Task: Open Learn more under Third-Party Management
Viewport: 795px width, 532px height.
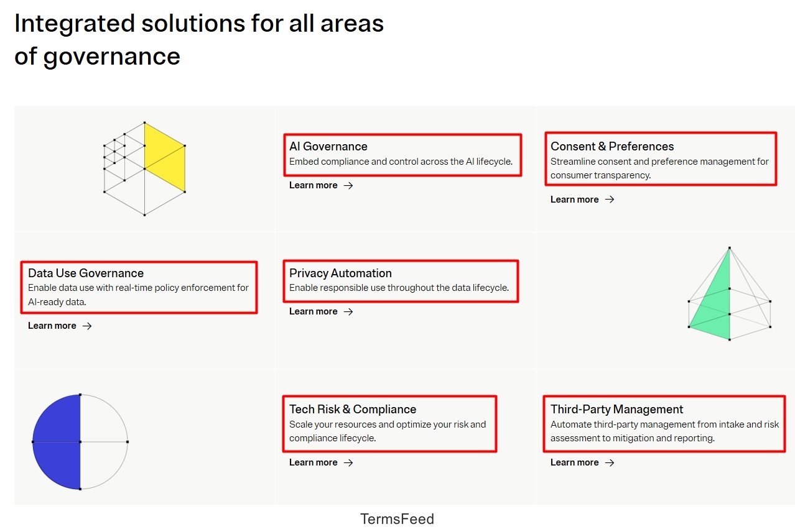Action: [582, 462]
